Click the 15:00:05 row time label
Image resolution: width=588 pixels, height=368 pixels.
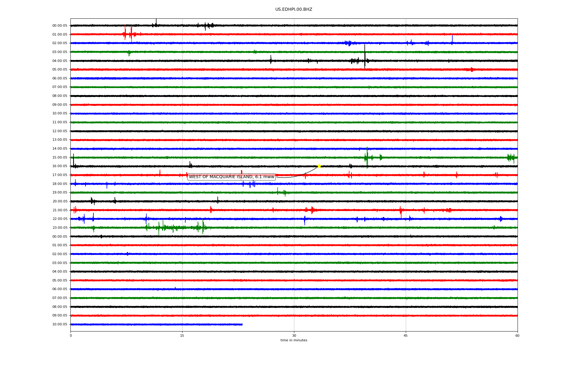60,158
